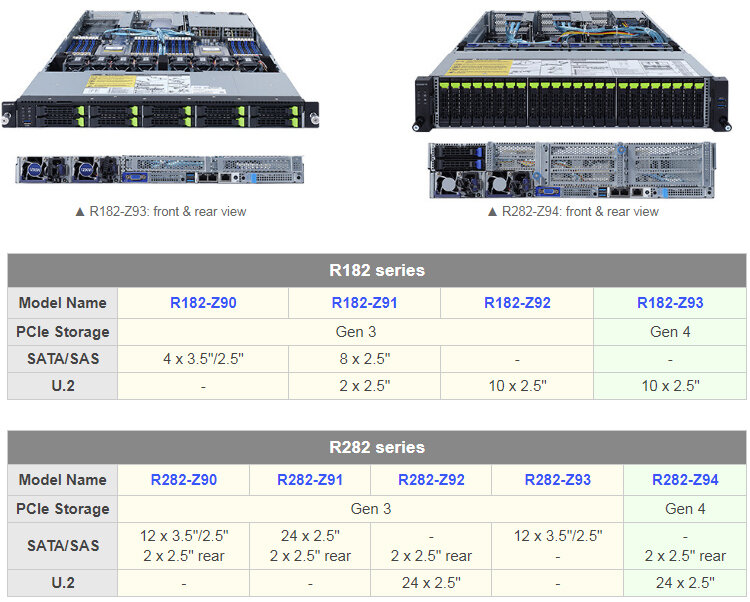Click 'U.2' row label in R282 series table
The width and height of the screenshot is (750, 602).
63,582
